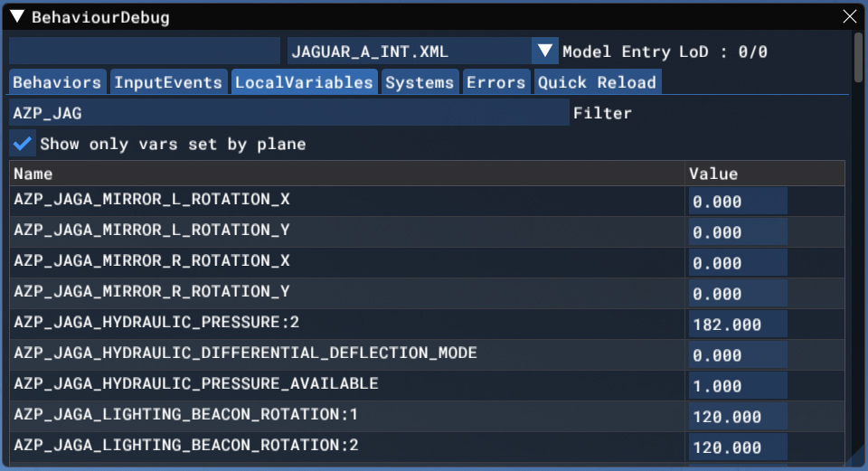
Task: Open the JAGUAR_A_INT.XML dropdown arrow
Action: 545,52
